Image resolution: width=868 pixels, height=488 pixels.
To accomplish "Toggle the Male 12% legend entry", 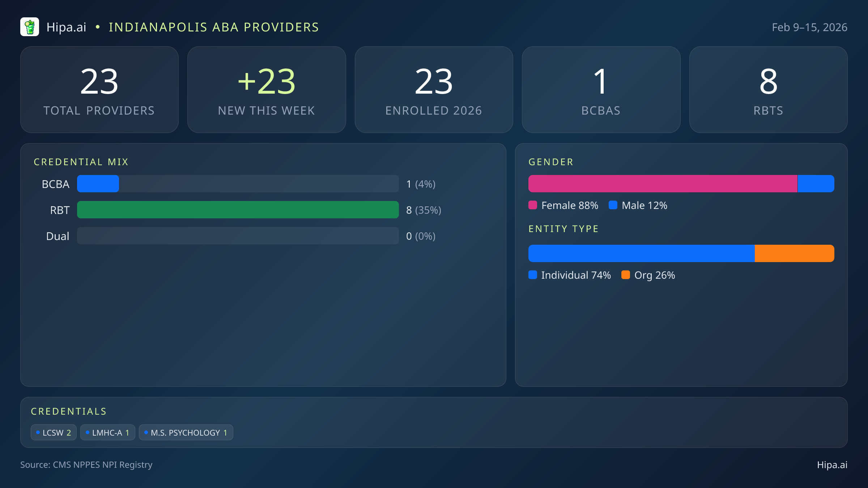I will [x=638, y=205].
